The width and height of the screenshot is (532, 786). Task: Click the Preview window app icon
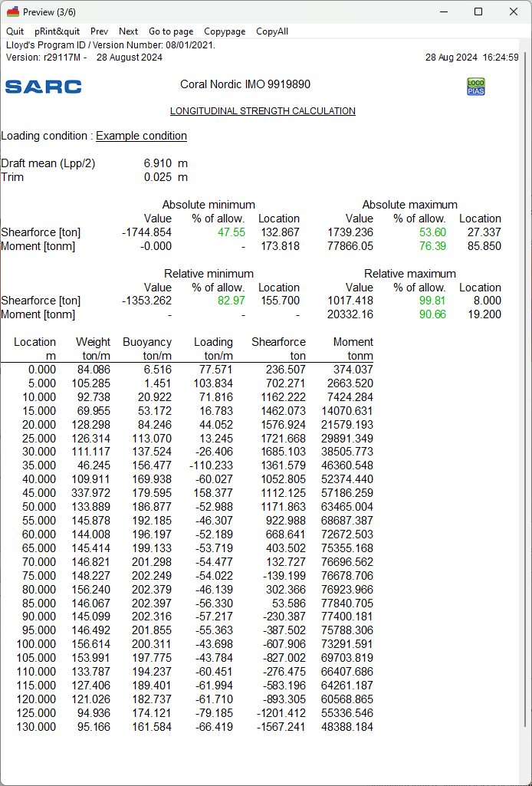pos(13,12)
